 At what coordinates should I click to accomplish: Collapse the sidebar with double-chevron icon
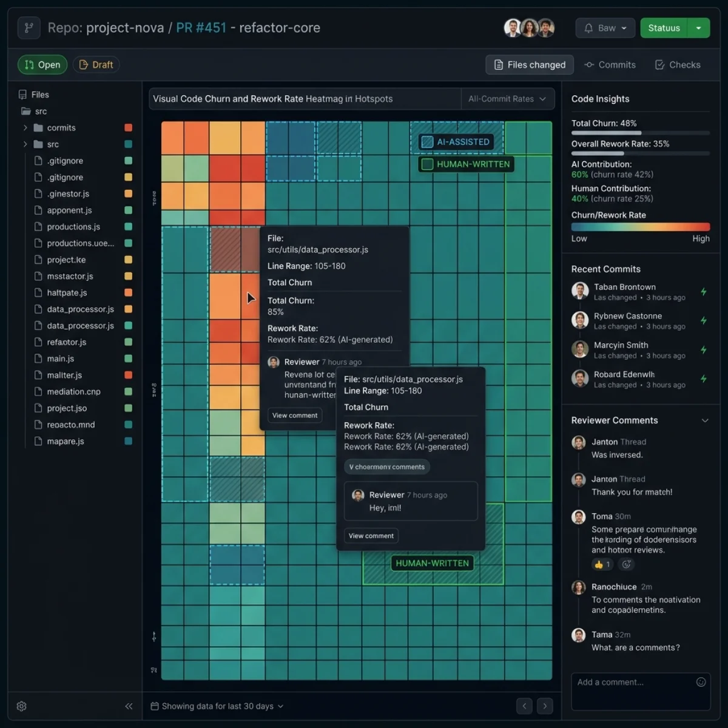coord(129,706)
